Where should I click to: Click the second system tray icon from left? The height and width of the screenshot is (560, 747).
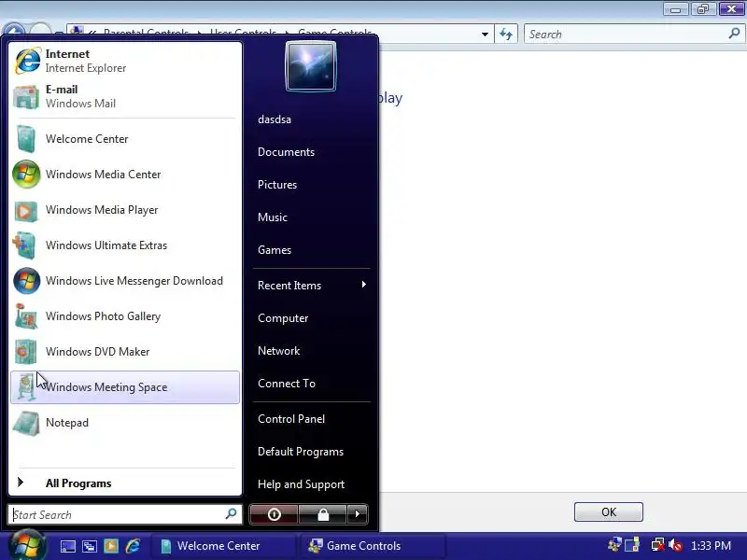(x=633, y=545)
